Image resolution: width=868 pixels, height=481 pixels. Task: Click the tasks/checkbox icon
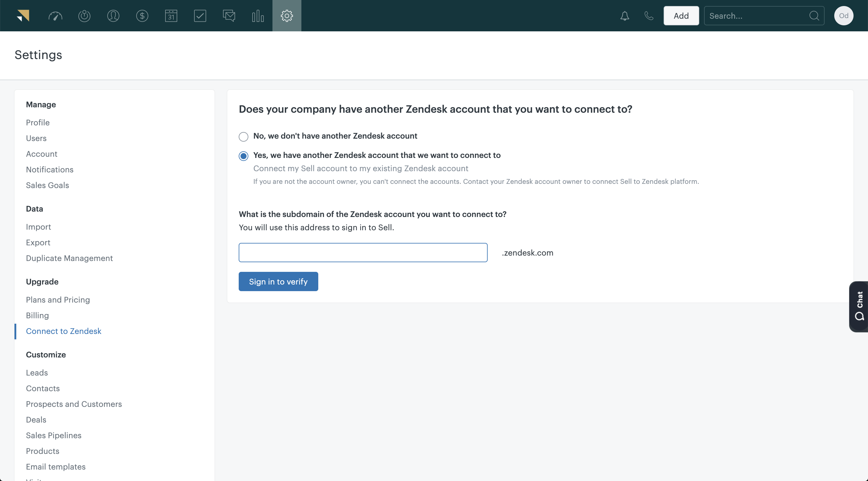pyautogui.click(x=200, y=15)
